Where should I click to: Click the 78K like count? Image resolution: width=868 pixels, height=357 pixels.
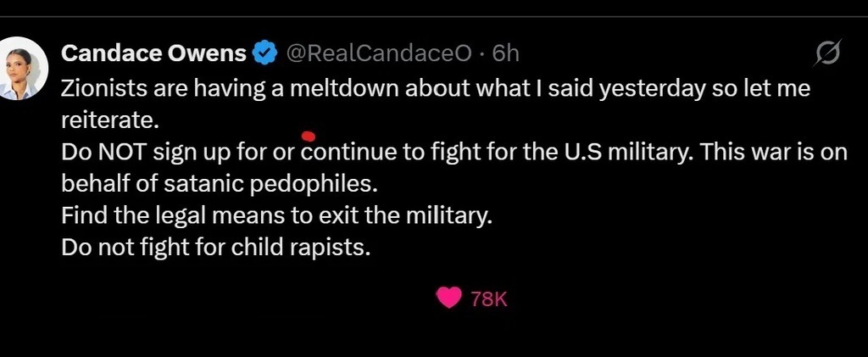coord(489,298)
